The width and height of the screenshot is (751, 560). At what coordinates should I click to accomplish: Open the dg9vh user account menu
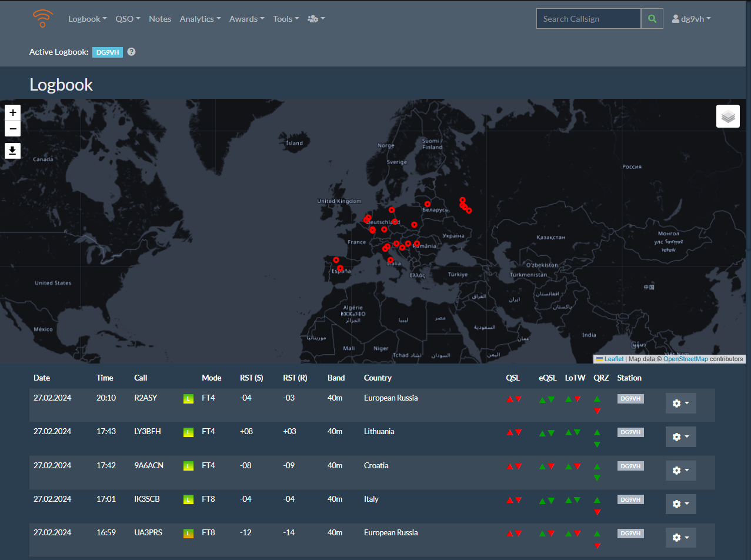(x=692, y=19)
